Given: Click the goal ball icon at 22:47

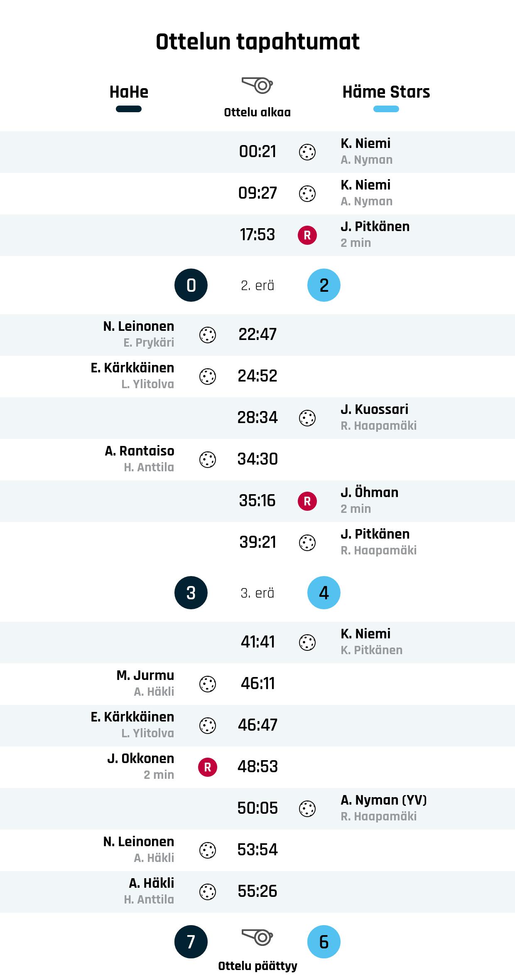Looking at the screenshot, I should click(x=208, y=335).
